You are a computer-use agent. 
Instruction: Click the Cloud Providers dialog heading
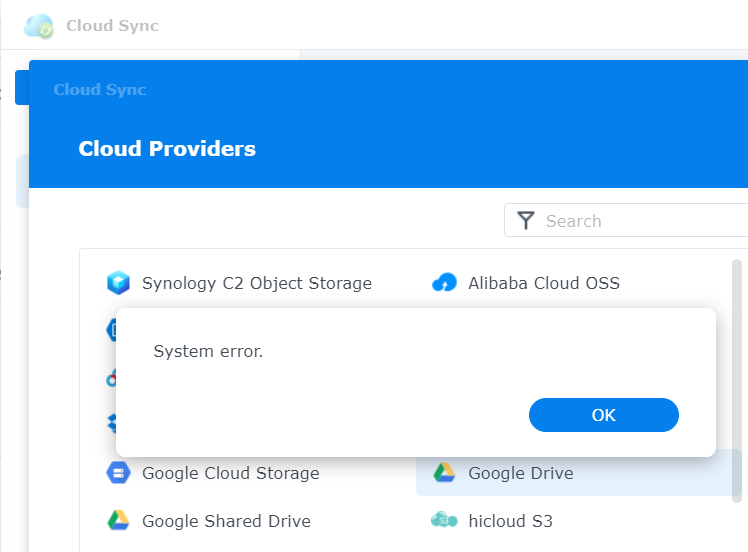[167, 149]
